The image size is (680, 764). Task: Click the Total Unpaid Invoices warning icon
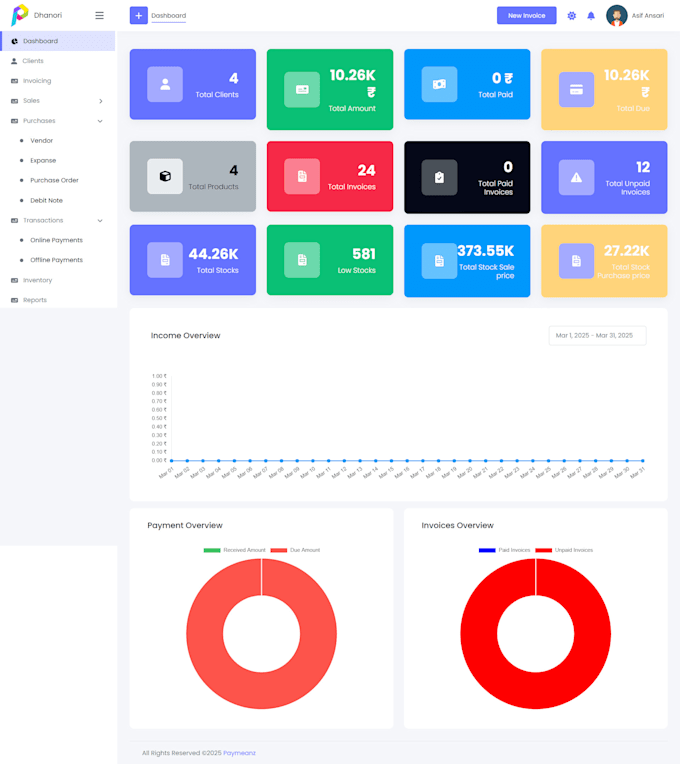pos(576,177)
